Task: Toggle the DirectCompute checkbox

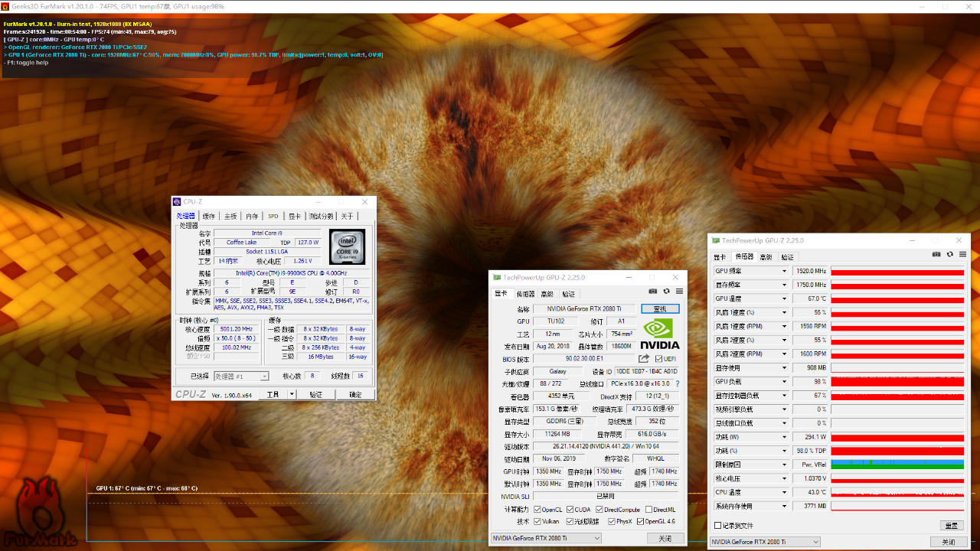Action: pos(599,510)
